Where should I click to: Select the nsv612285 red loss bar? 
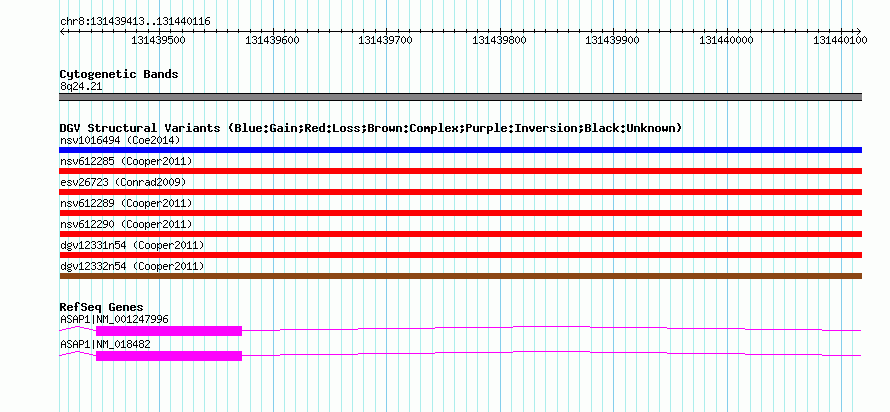point(460,171)
